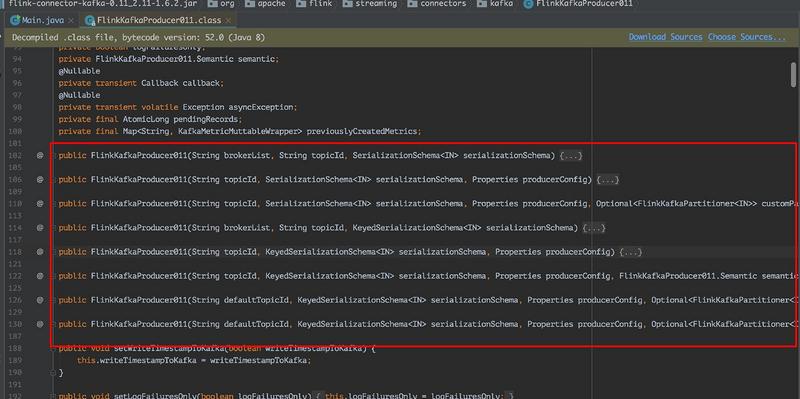
Task: Click '@Nullable' annotation on line 95
Action: [79, 71]
